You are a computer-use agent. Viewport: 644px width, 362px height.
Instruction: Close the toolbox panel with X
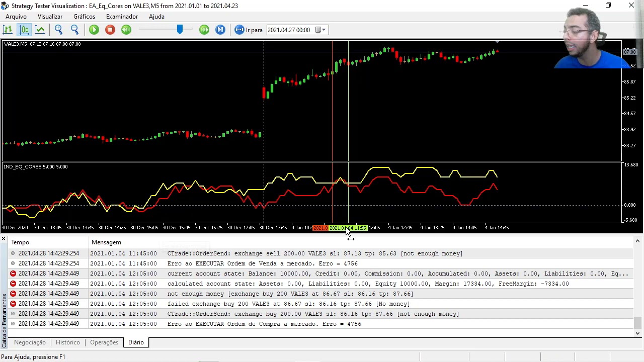[x=4, y=239]
